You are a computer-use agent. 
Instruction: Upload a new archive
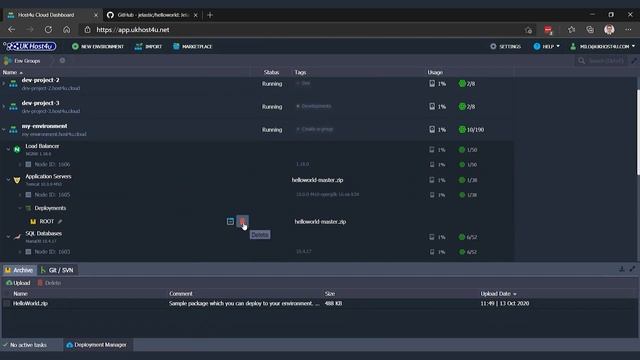click(x=18, y=283)
